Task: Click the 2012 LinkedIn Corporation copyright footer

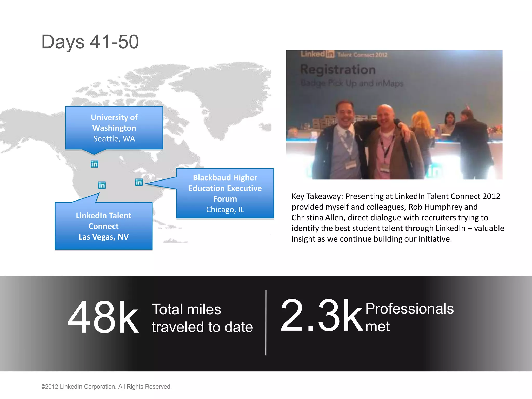Action: click(x=106, y=387)
